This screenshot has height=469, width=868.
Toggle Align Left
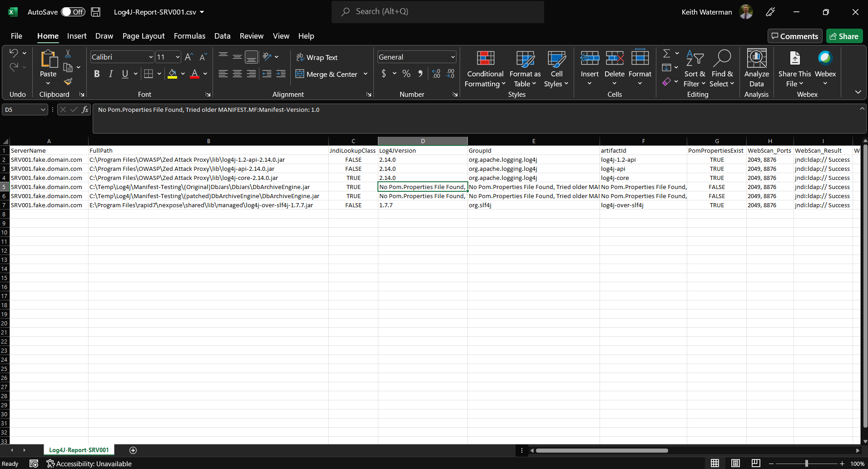pyautogui.click(x=223, y=74)
